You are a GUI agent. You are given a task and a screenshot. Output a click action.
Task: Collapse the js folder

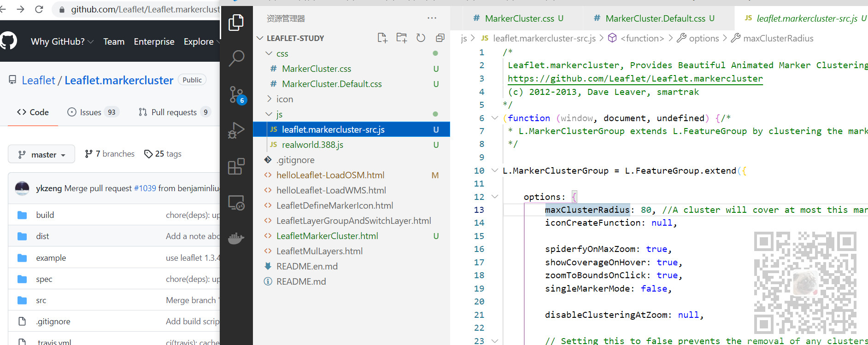pyautogui.click(x=269, y=114)
